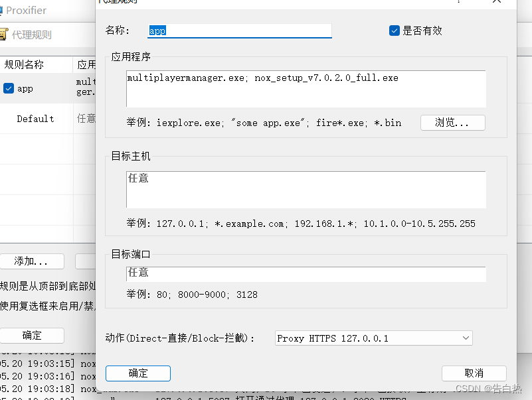Click the log entry at 19:03:16
This screenshot has width=532, height=400.
click(48, 376)
